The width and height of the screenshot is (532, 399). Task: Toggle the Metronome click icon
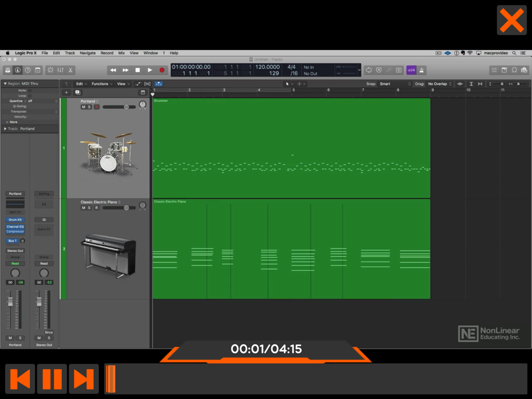tap(421, 70)
